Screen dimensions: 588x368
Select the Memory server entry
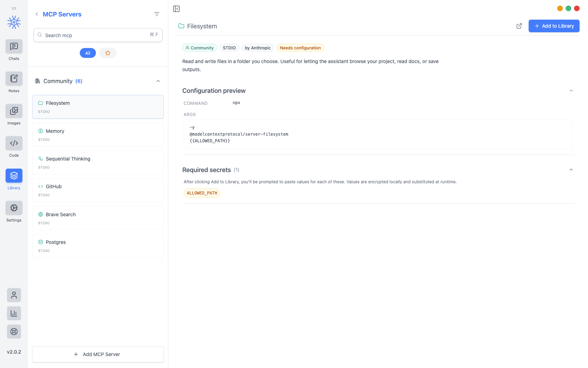tap(98, 135)
